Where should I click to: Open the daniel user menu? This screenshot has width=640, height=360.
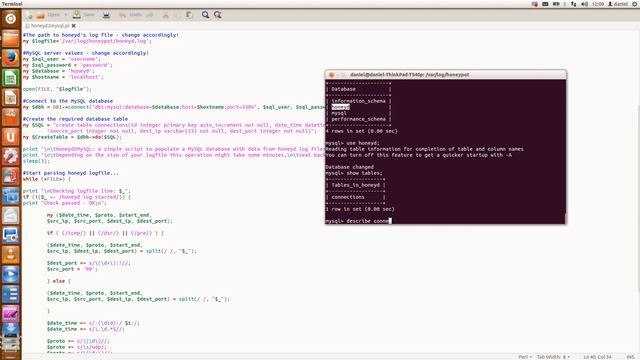(x=618, y=4)
